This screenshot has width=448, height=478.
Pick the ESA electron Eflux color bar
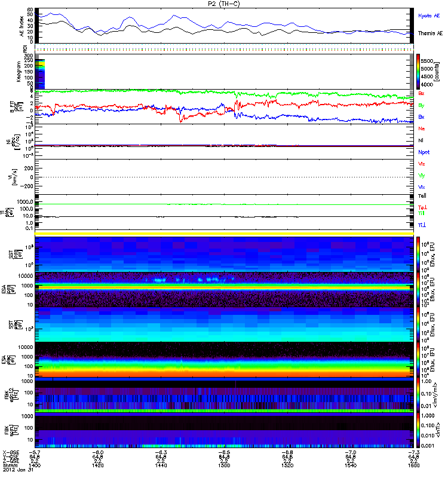click(418, 360)
